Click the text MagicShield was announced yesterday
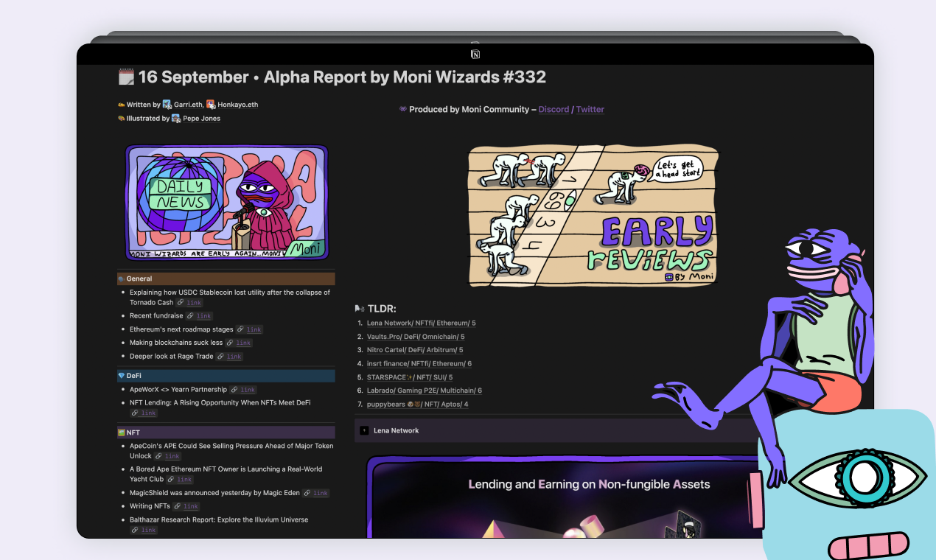This screenshot has height=560, width=936. (214, 493)
